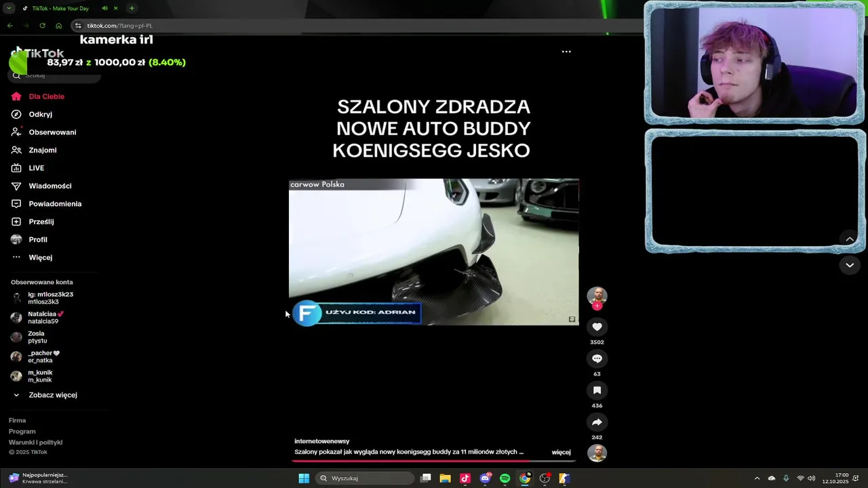Open Warunki i polityki footer link
This screenshot has width=868, height=488.
pyautogui.click(x=35, y=443)
